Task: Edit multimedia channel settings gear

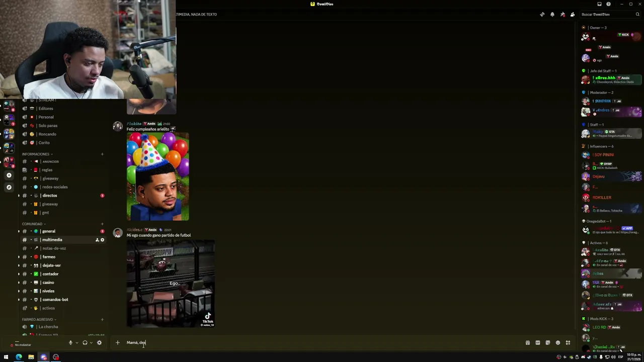Action: pos(102,240)
